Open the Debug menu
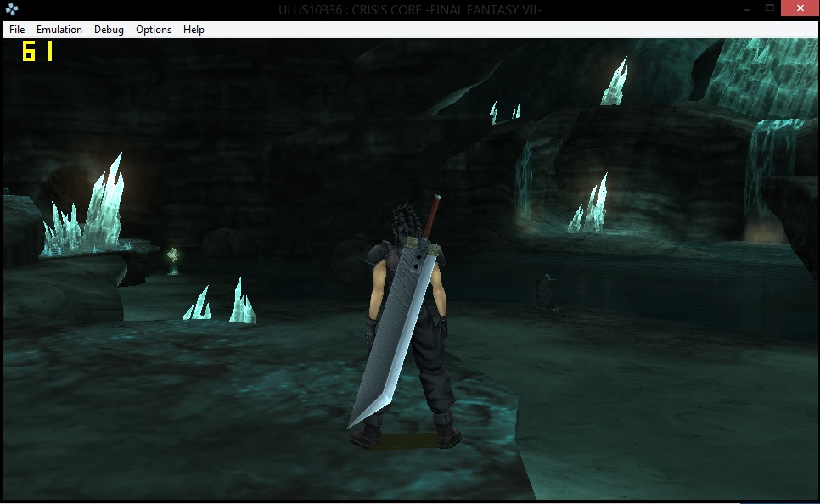 [109, 30]
